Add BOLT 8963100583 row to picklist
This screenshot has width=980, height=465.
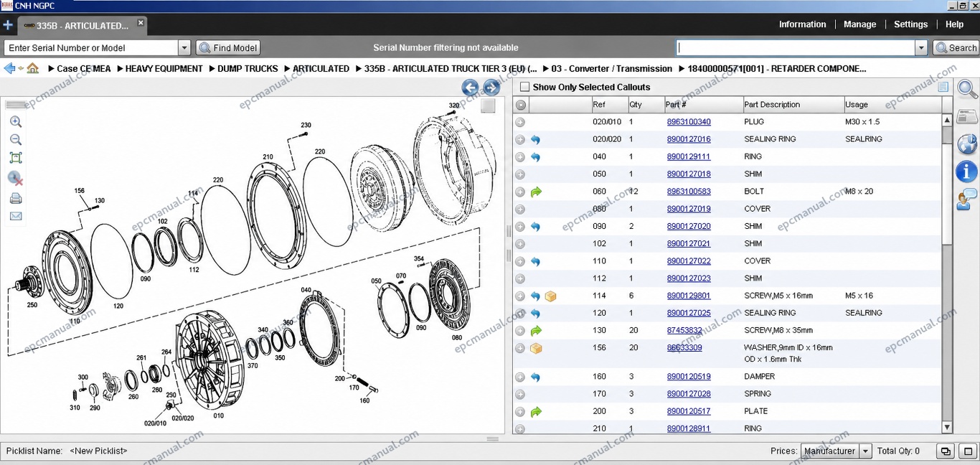coord(520,192)
